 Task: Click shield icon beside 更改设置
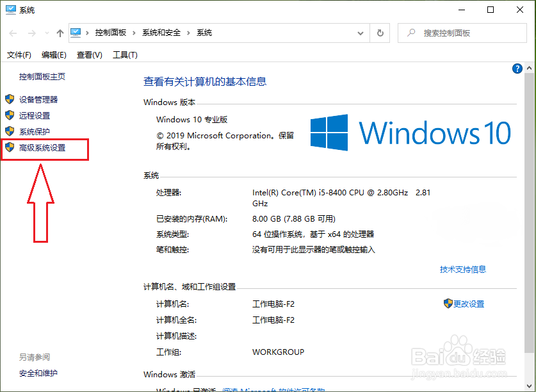448,304
